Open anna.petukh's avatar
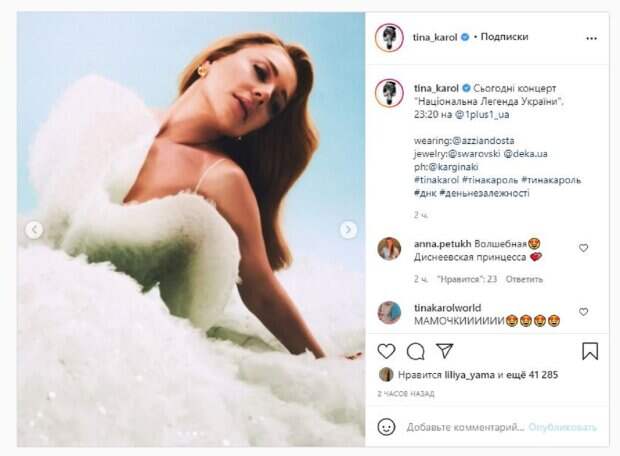This screenshot has height=456, width=620. tap(389, 248)
